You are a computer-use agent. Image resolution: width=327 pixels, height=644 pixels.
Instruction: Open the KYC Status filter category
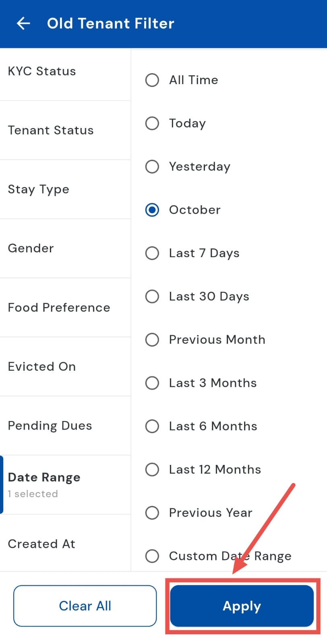[42, 71]
